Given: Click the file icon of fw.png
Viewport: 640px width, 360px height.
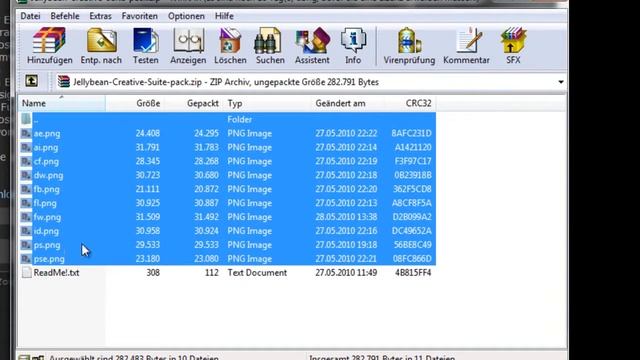Looking at the screenshot, I should point(26,217).
